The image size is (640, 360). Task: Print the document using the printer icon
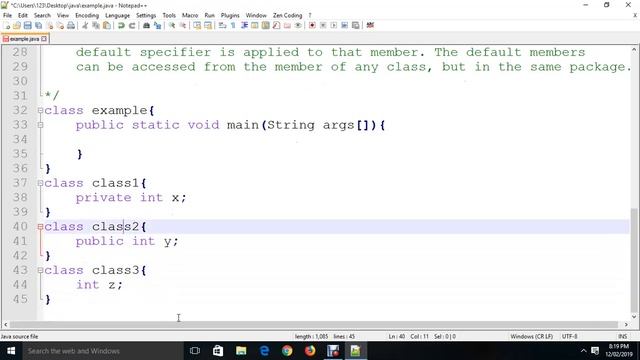coord(71,25)
